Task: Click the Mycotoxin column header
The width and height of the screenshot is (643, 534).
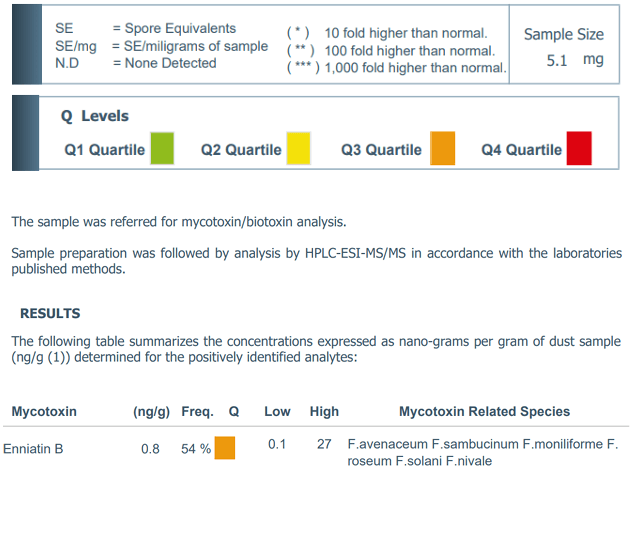Action: point(44,411)
